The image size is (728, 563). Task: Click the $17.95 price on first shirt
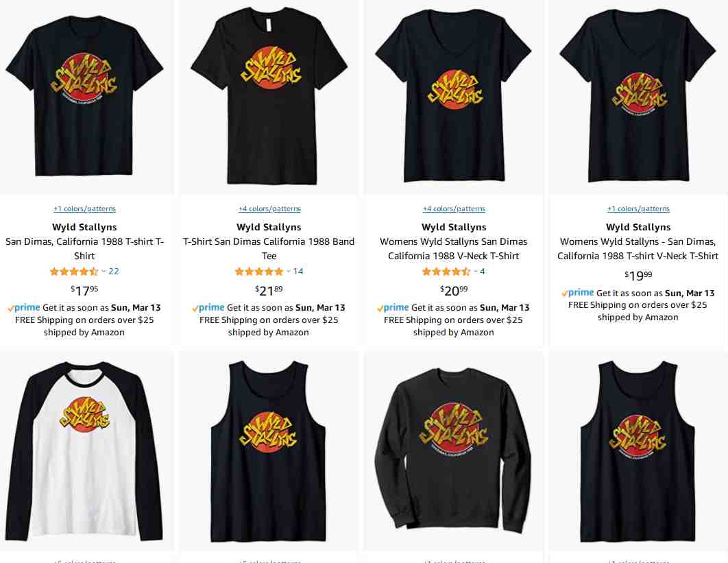pos(84,290)
